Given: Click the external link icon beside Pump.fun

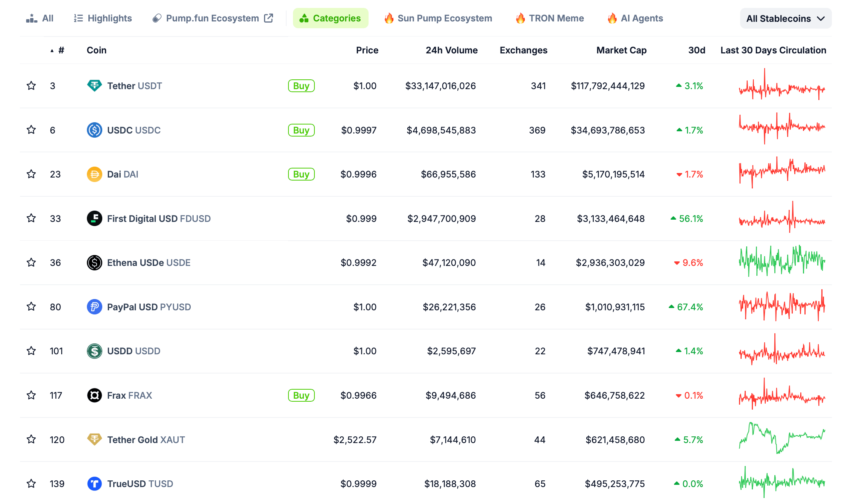Looking at the screenshot, I should click(x=269, y=18).
